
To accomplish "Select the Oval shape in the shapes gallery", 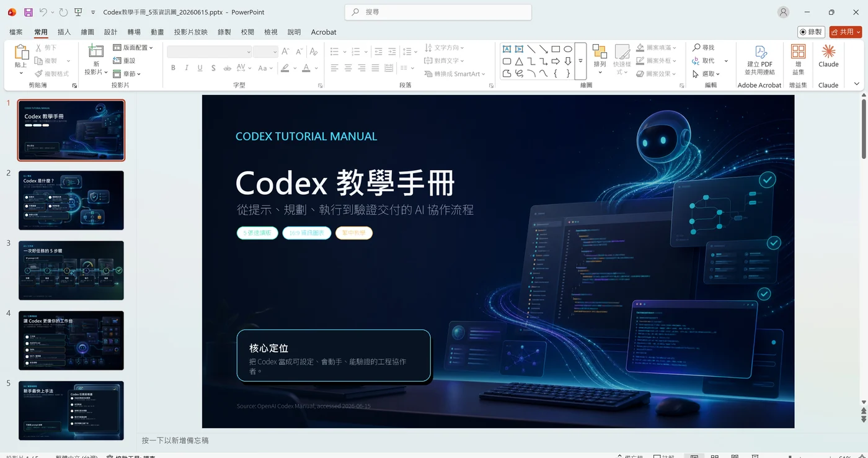I will pyautogui.click(x=568, y=49).
